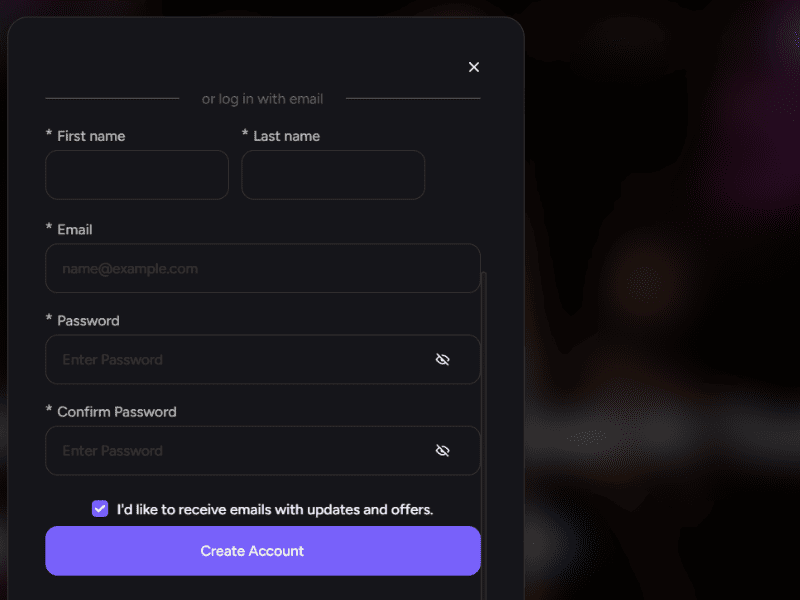Image resolution: width=800 pixels, height=600 pixels.
Task: Activate the Confirm Password input box
Action: 240,451
